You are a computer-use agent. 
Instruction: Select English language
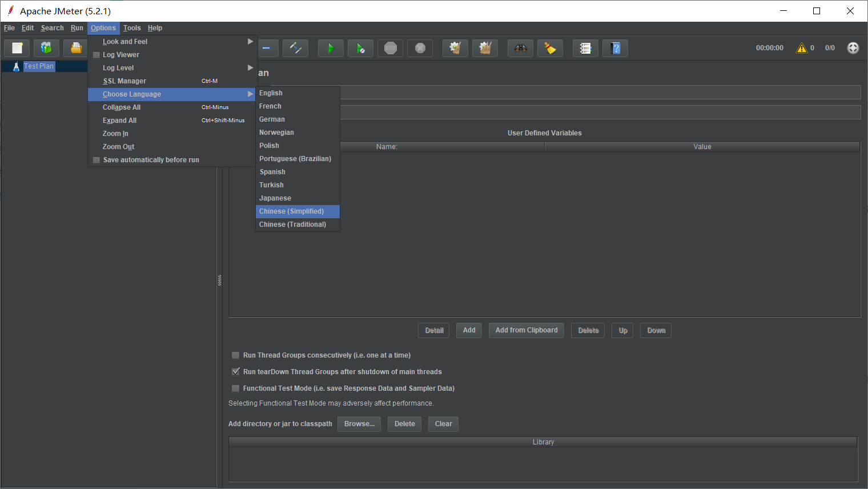298,93
